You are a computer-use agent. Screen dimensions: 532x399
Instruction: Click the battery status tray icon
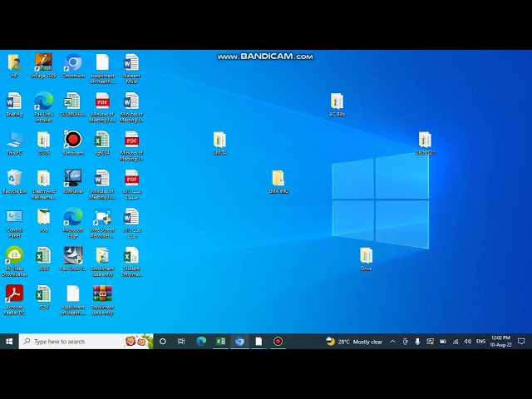(x=443, y=342)
